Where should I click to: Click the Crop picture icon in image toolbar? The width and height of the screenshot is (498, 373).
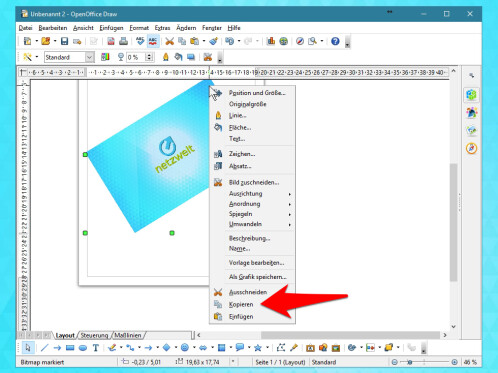click(208, 57)
